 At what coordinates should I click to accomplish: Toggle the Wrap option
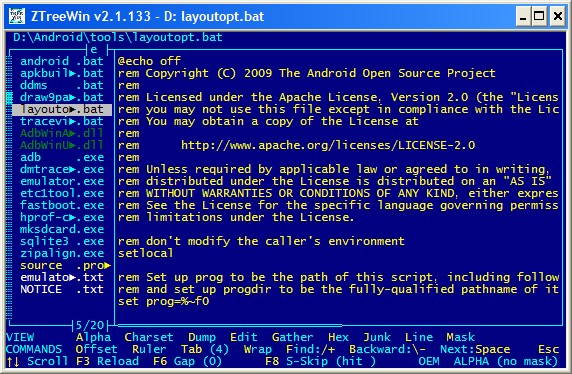click(258, 349)
